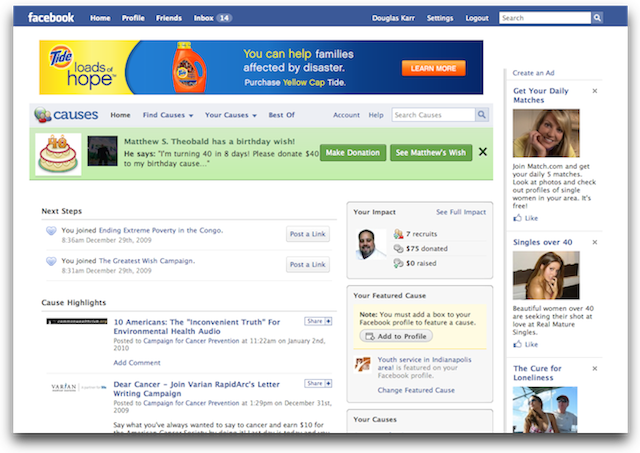Click Add Comment link
This screenshot has width=640, height=453.
point(137,362)
